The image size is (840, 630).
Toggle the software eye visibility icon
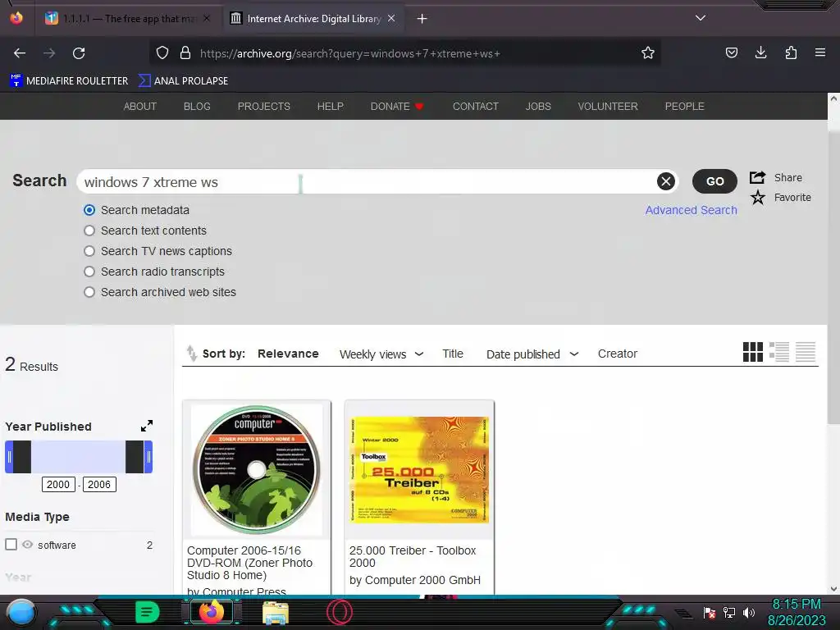click(27, 545)
